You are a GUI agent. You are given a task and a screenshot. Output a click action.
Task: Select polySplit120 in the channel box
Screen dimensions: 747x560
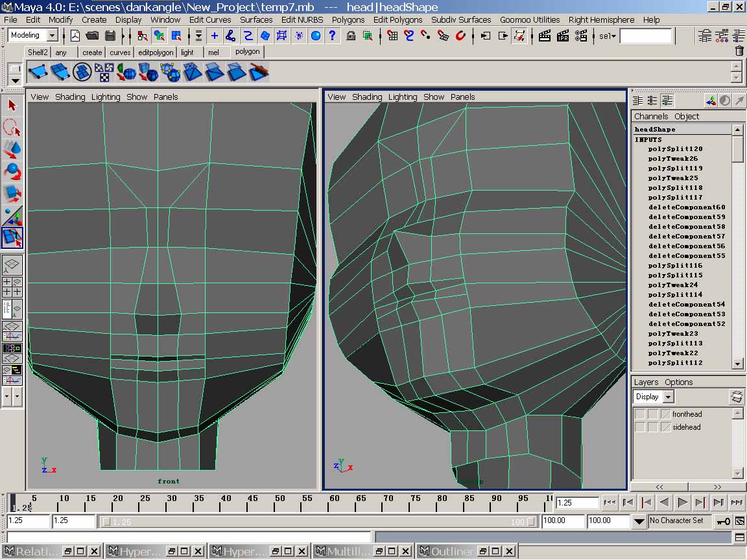tap(675, 149)
